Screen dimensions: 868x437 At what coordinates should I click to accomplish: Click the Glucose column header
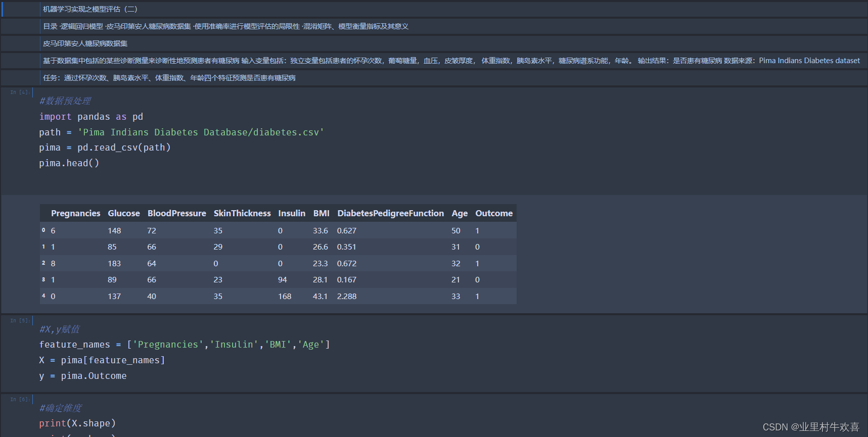pyautogui.click(x=124, y=213)
